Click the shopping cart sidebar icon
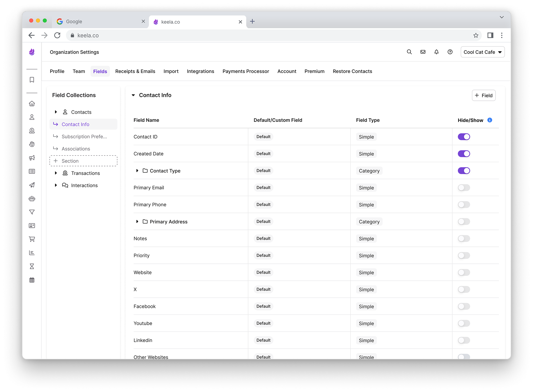This screenshot has height=392, width=533. (x=32, y=239)
